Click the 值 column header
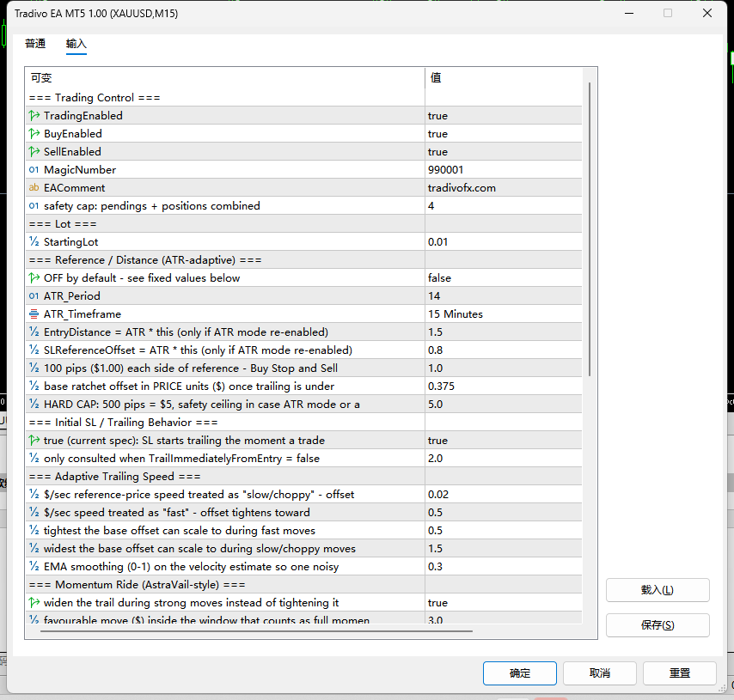734x700 pixels. tap(504, 77)
